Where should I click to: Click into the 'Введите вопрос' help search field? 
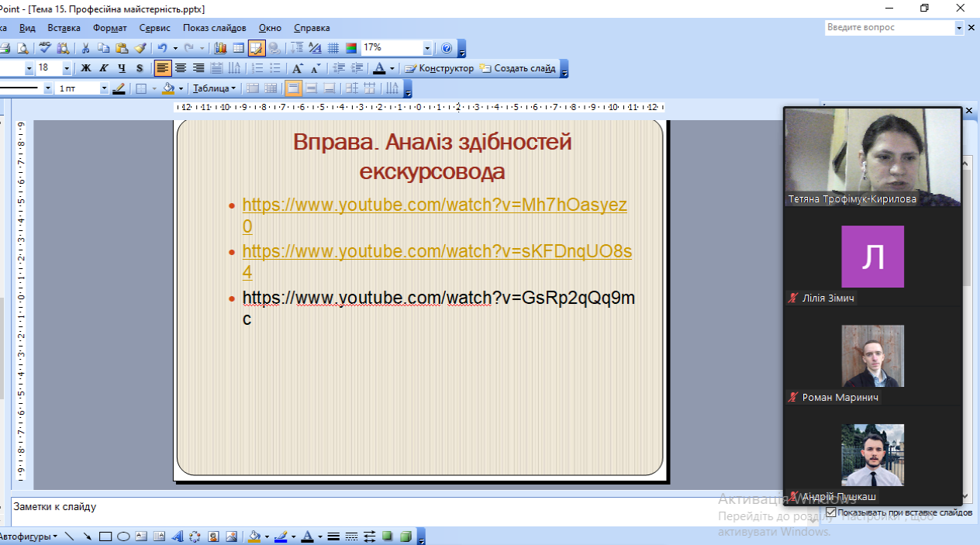(889, 28)
